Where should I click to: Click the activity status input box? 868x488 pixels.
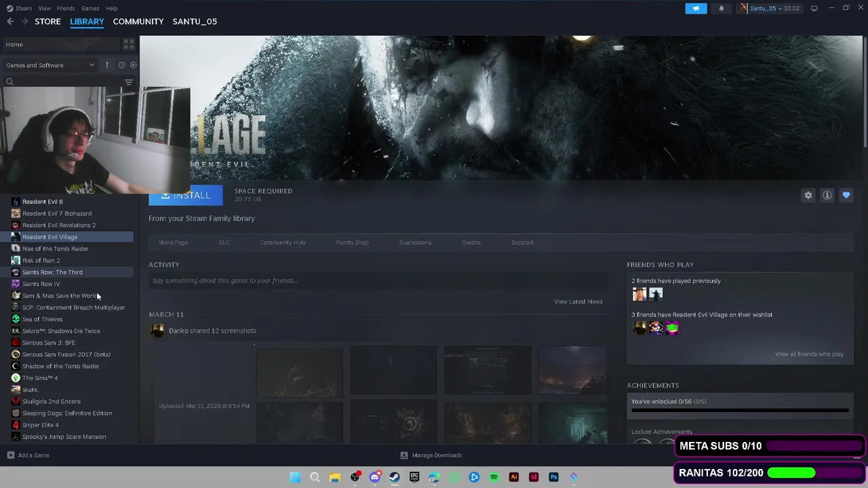378,281
